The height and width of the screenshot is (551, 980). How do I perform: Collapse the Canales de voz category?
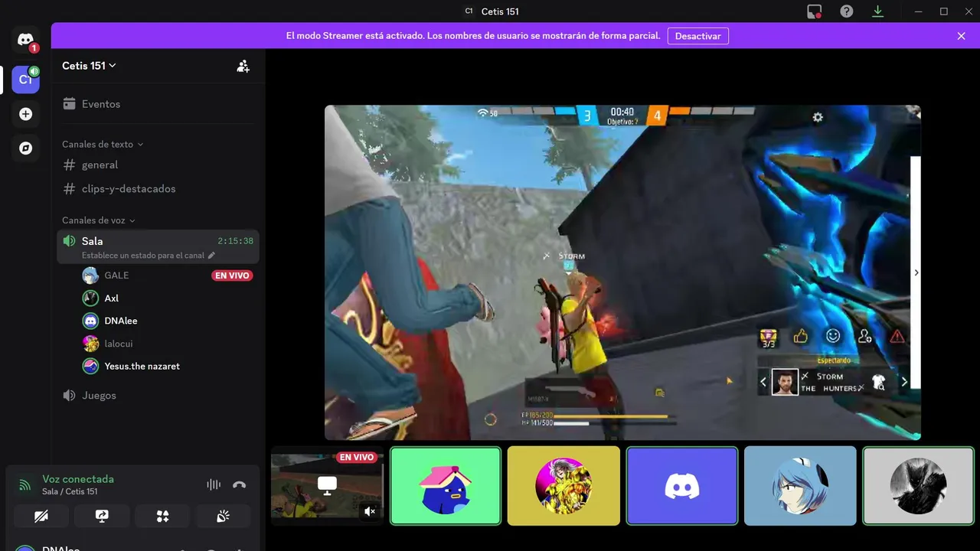pyautogui.click(x=98, y=220)
